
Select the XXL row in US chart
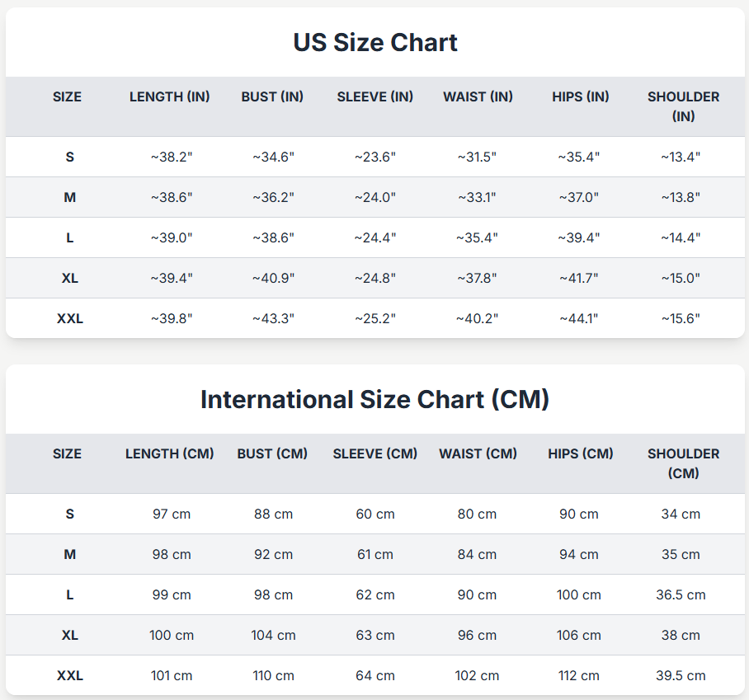click(x=70, y=318)
